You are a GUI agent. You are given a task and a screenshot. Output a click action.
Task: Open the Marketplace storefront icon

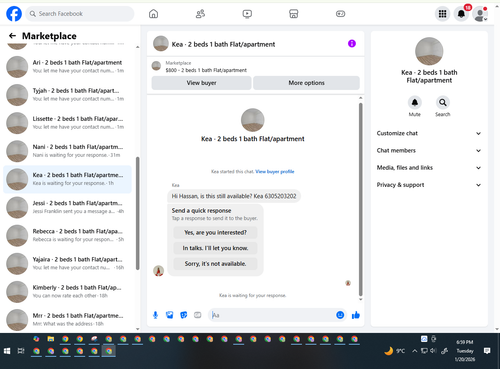293,14
